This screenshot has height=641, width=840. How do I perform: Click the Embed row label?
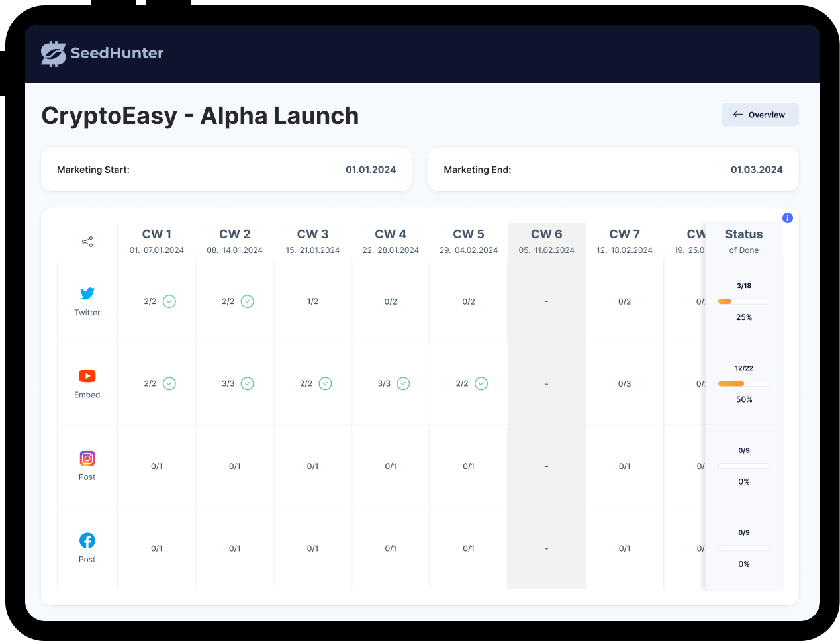point(87,395)
